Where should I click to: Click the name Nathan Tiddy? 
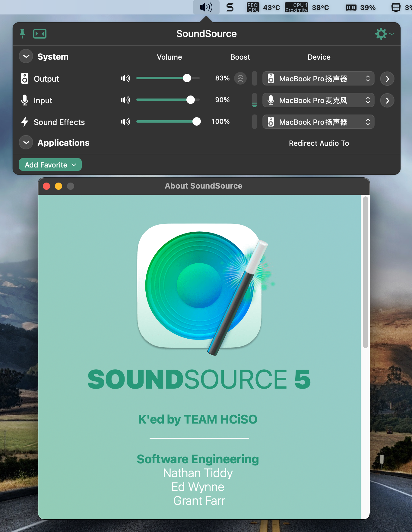click(x=198, y=473)
